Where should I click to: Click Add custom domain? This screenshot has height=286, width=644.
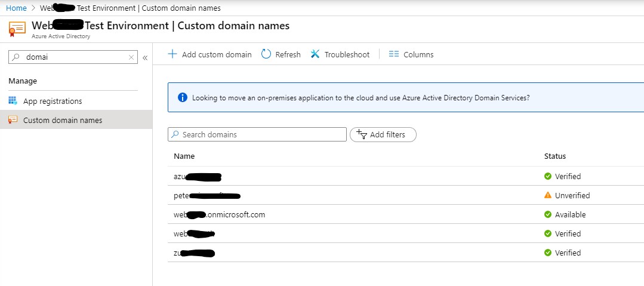point(209,54)
